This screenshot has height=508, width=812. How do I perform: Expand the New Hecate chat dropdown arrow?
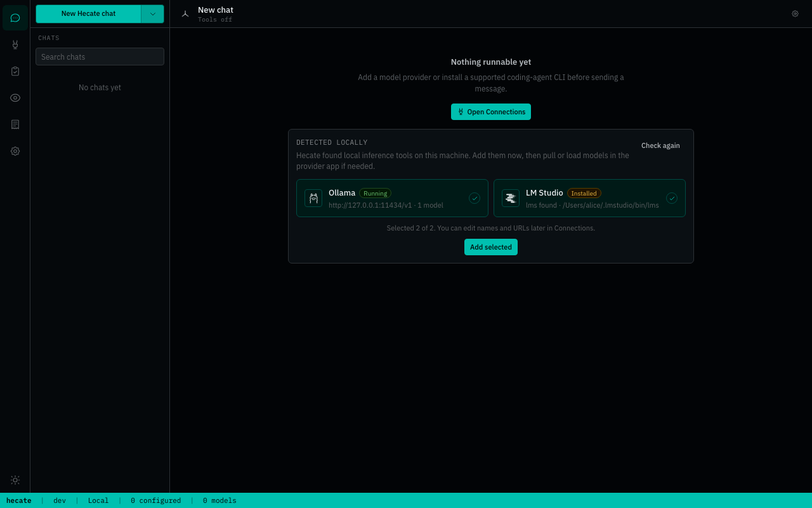(153, 13)
